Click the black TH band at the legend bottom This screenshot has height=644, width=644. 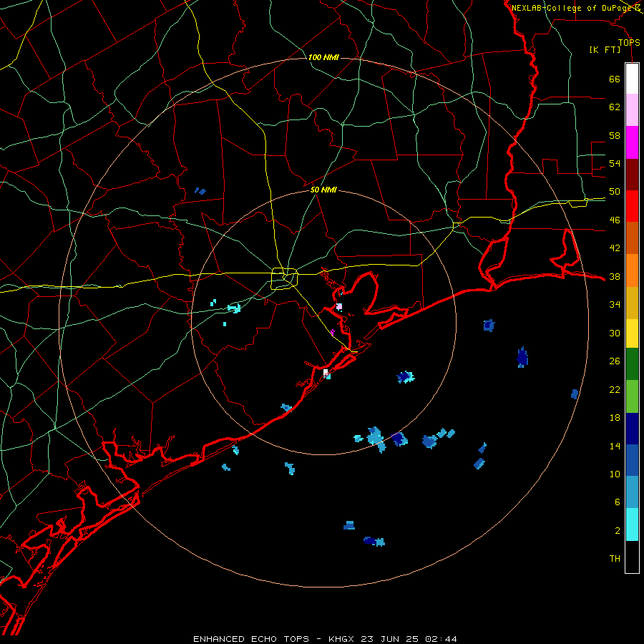point(632,557)
